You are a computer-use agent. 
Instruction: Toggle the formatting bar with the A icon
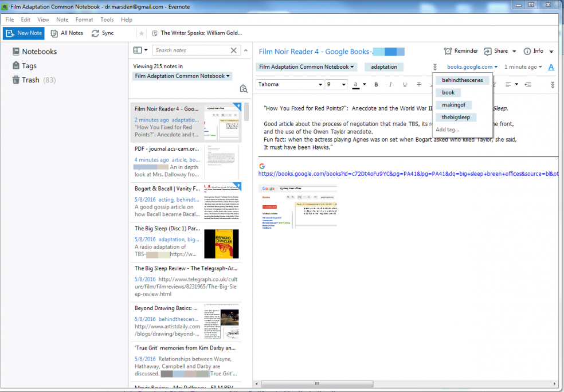point(551,67)
